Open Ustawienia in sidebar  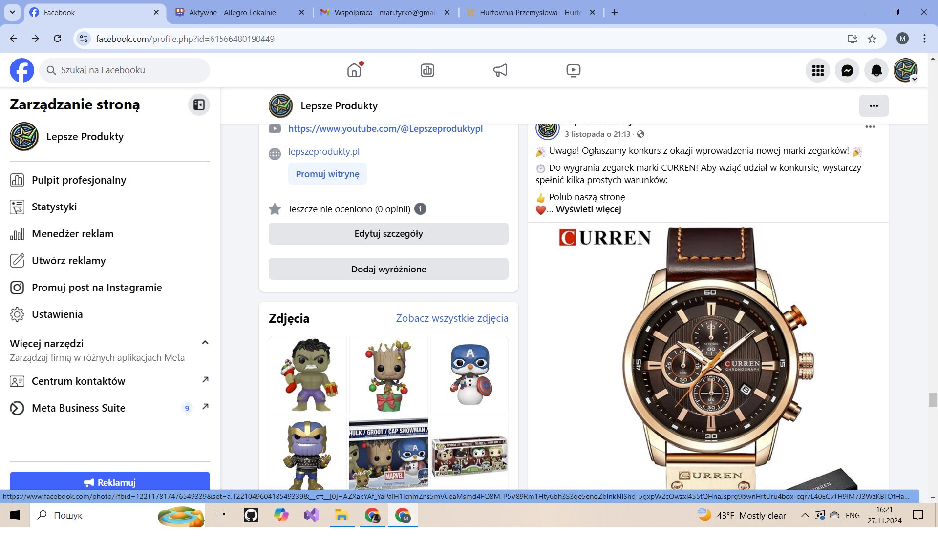[x=110, y=314]
